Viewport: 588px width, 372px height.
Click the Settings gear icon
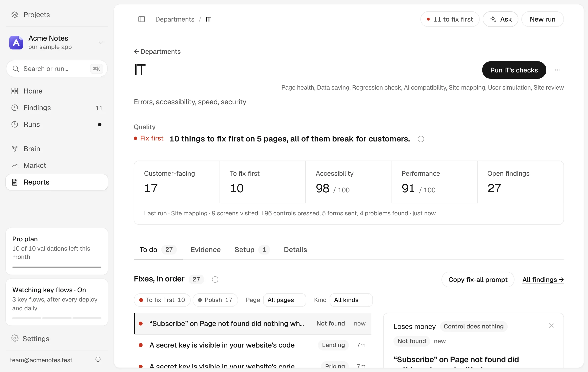pyautogui.click(x=15, y=338)
